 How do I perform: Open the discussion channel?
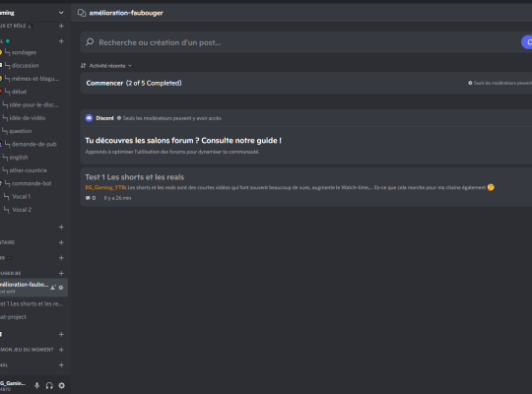[x=25, y=65]
